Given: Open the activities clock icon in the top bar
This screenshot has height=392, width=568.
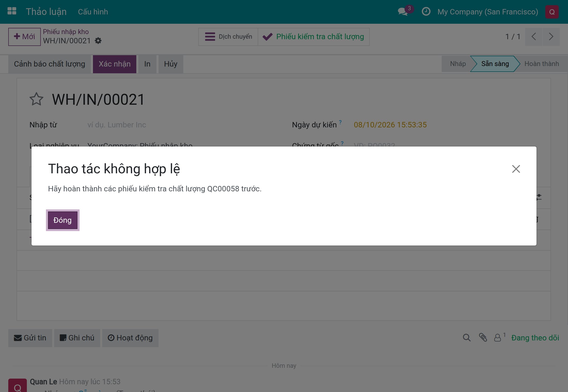Looking at the screenshot, I should [426, 11].
